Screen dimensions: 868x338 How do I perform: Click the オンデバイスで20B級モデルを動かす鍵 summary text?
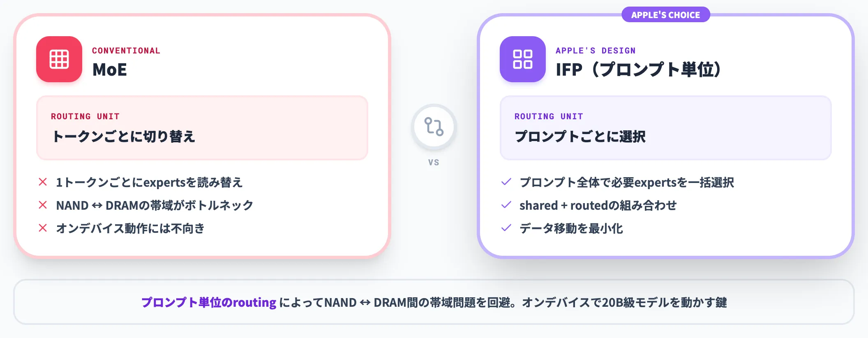pos(625,303)
